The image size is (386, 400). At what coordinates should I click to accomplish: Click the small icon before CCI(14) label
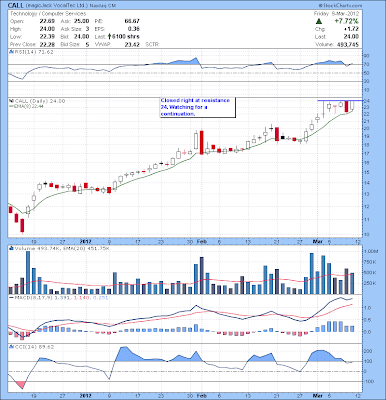(11, 347)
